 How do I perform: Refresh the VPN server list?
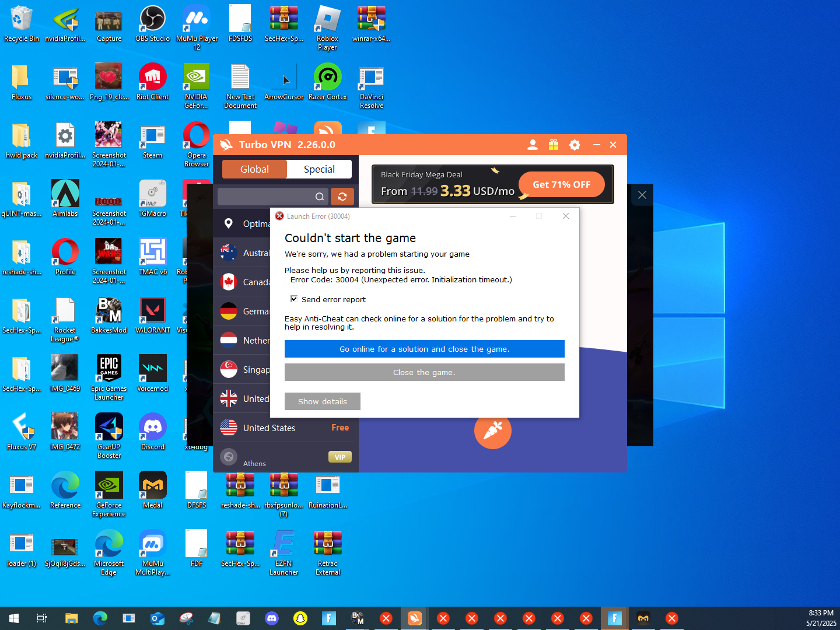(342, 197)
